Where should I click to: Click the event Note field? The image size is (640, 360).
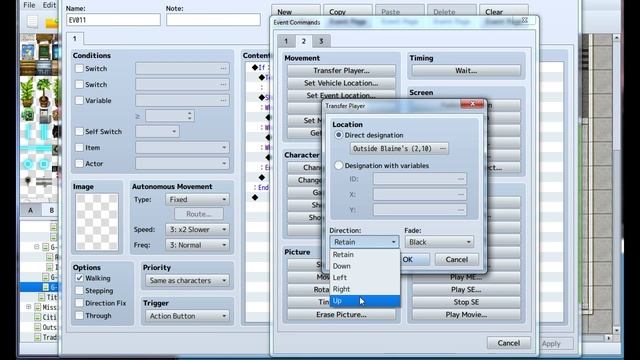point(213,20)
